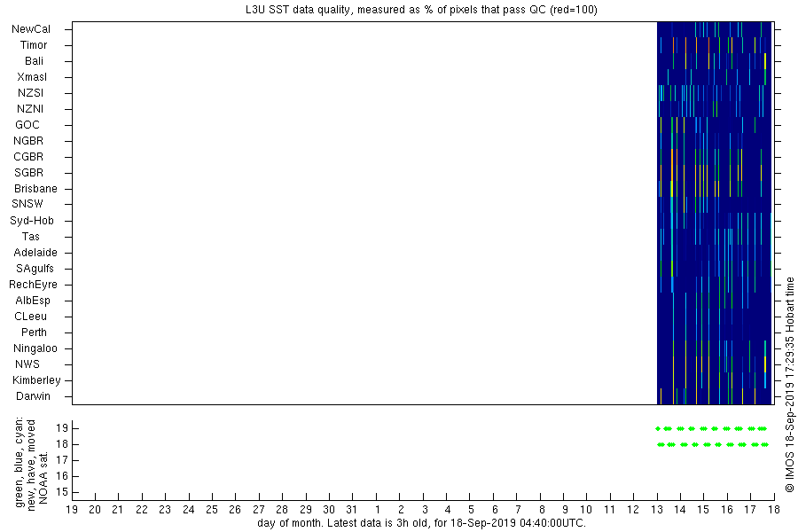This screenshot has height=532, width=798.
Task: Select the NZNI row label
Action: pos(30,108)
